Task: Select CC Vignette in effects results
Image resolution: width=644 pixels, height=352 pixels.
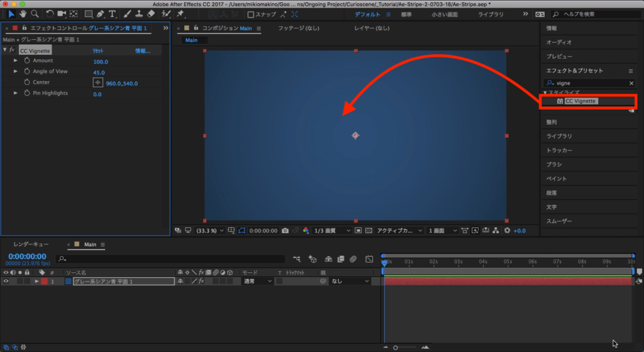Action: tap(580, 101)
